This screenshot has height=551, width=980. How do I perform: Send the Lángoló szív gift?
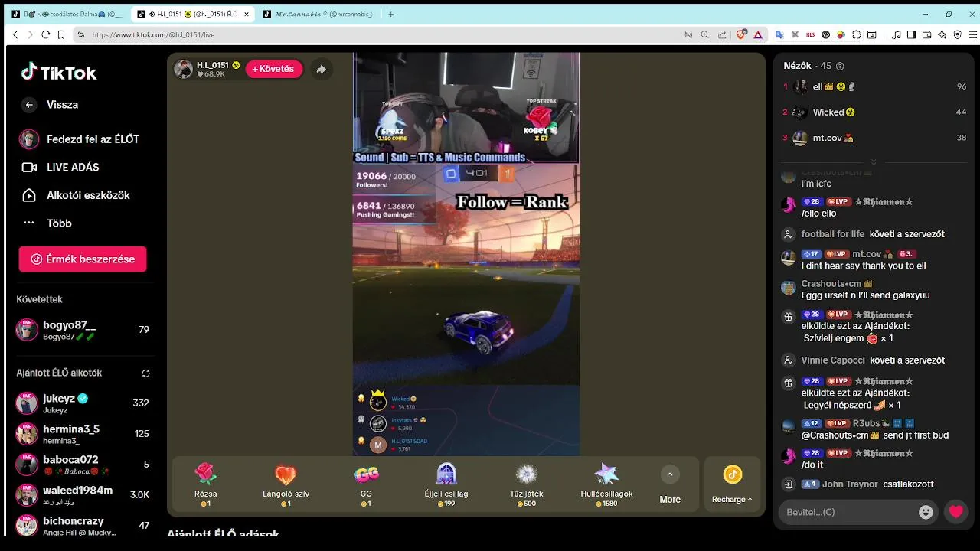point(286,484)
